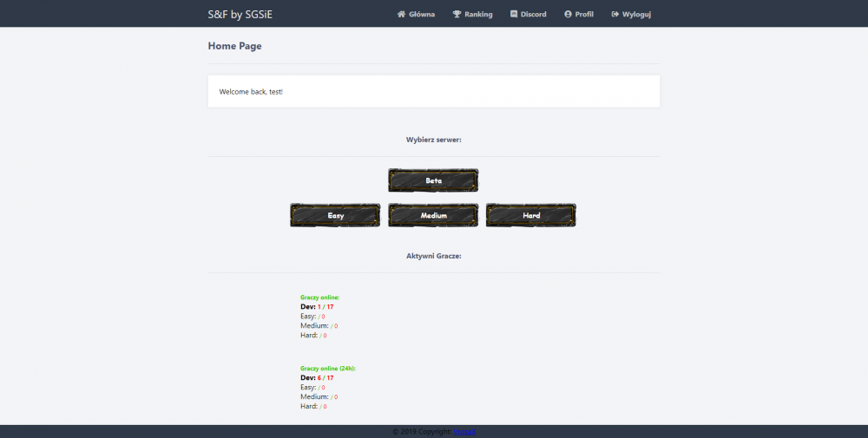Click the Home Page heading
The width and height of the screenshot is (868, 438).
(x=234, y=46)
